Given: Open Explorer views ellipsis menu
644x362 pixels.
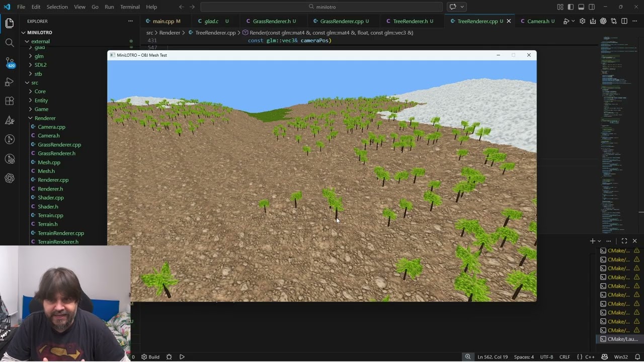Looking at the screenshot, I should coord(130,21).
